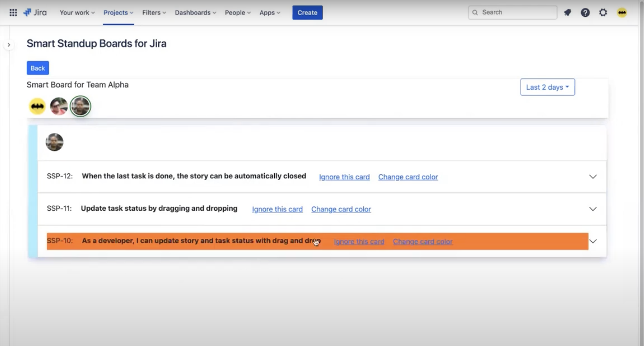Click Change card color on orange SSP-10
Image resolution: width=644 pixels, height=346 pixels.
[x=422, y=242]
